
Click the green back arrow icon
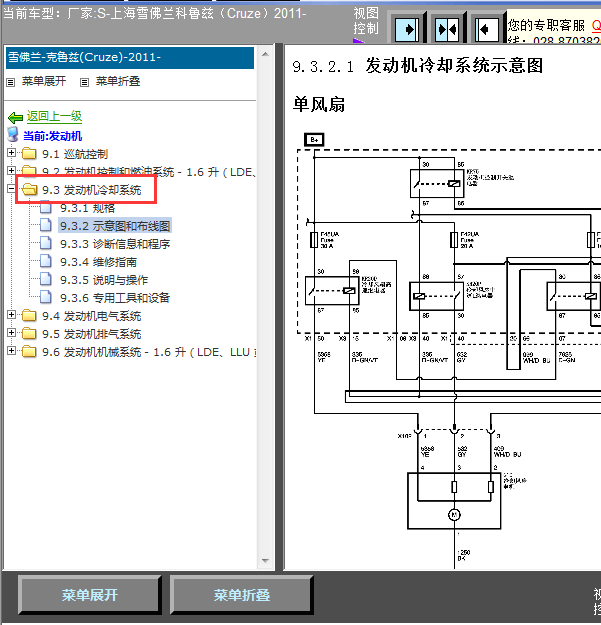click(x=16, y=117)
